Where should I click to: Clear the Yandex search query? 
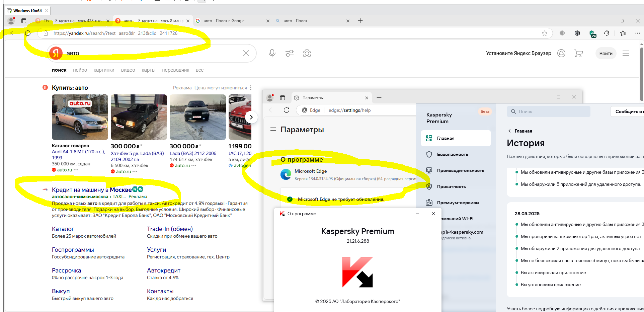tap(246, 53)
